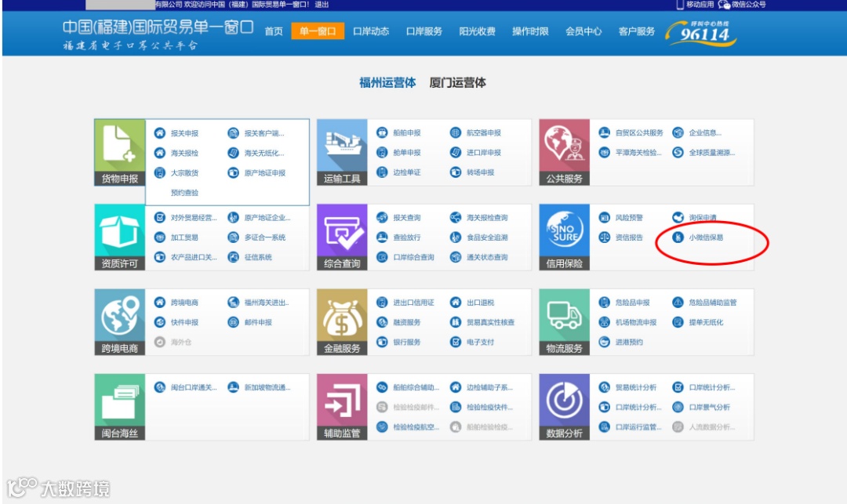Click the icon beside 贸易统计分析
847x504 pixels.
605,387
